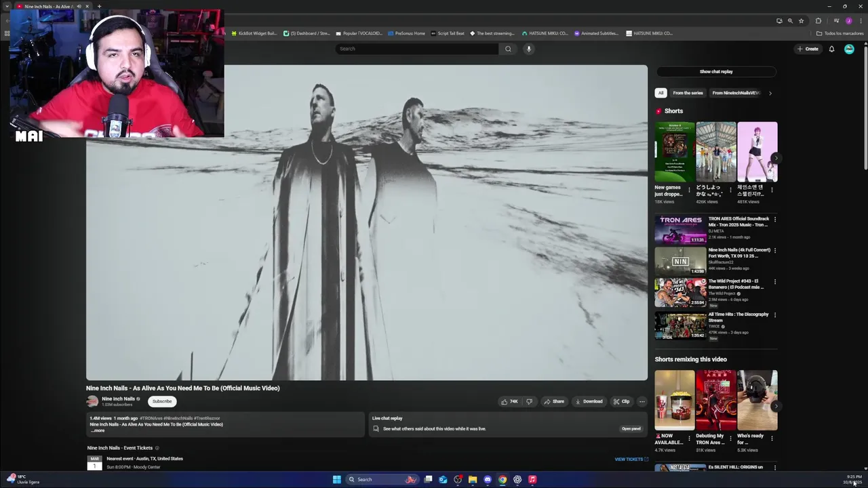The image size is (868, 488).
Task: Click the YouTube search magnifier button
Action: [508, 49]
